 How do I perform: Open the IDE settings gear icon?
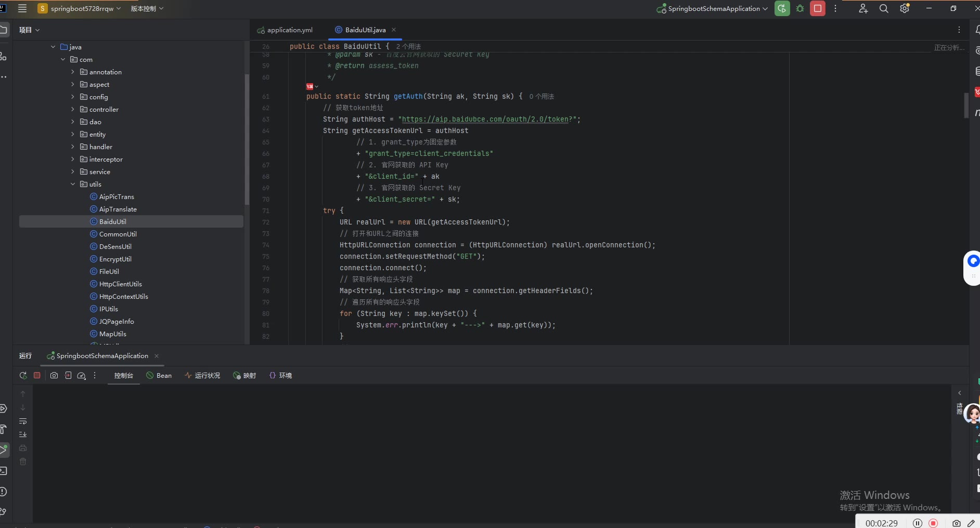(x=905, y=8)
